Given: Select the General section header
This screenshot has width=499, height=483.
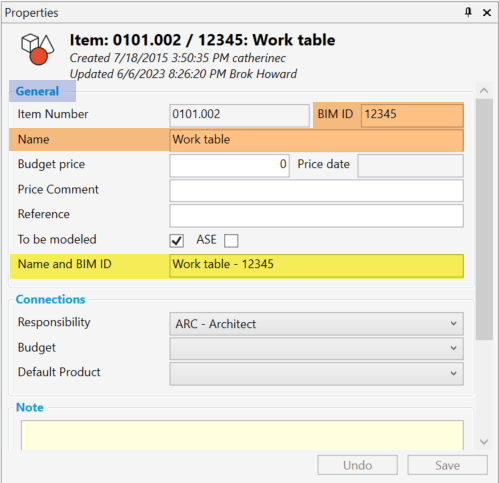Looking at the screenshot, I should (x=37, y=91).
